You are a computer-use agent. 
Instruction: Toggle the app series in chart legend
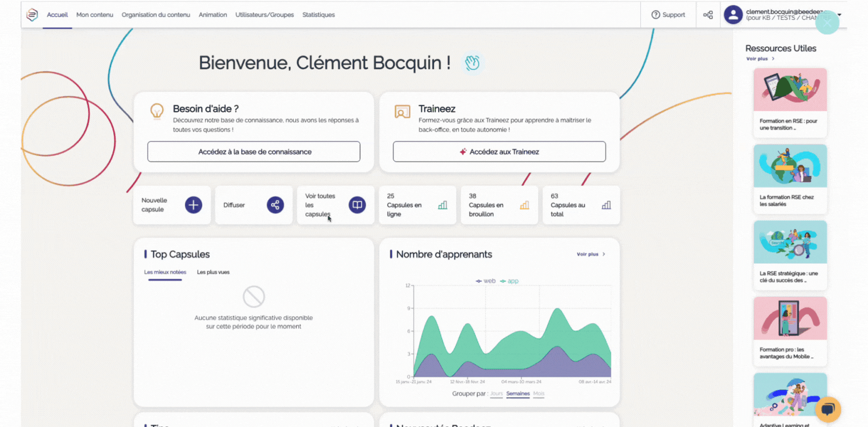[510, 281]
